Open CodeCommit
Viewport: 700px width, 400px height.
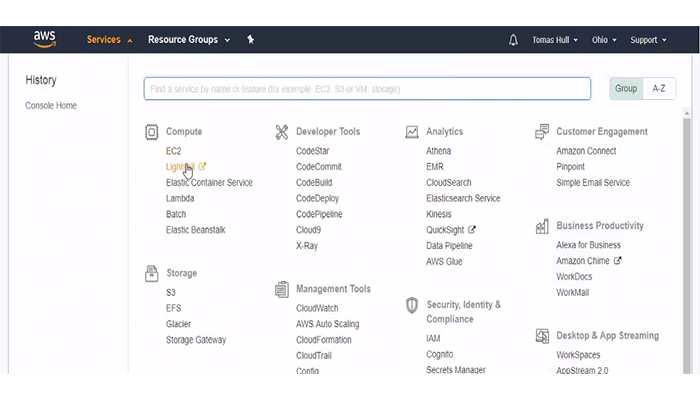[x=319, y=167]
